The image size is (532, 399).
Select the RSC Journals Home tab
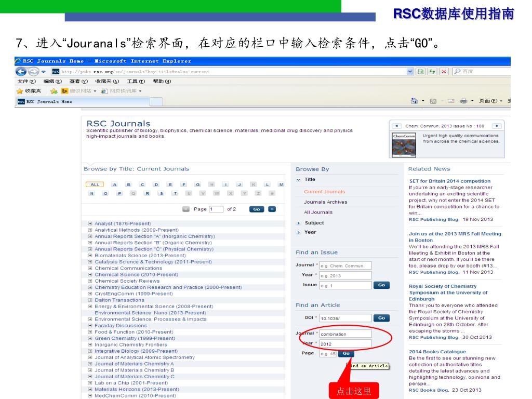(83, 101)
